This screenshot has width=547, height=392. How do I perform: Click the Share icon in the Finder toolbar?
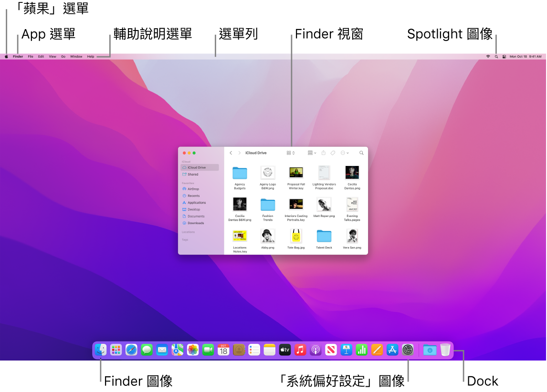[324, 153]
